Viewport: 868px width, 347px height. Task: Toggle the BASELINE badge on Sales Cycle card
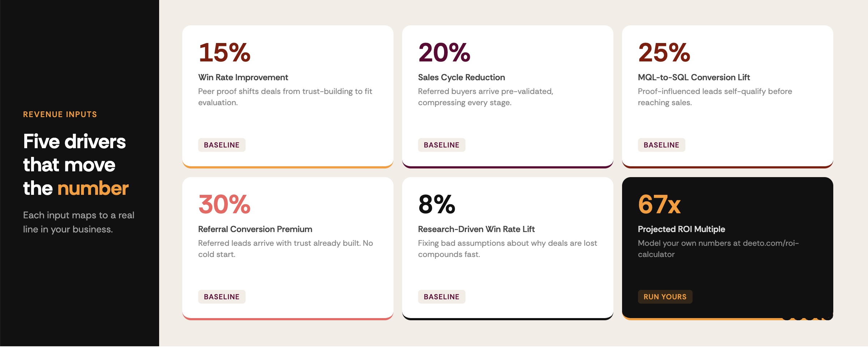(442, 145)
